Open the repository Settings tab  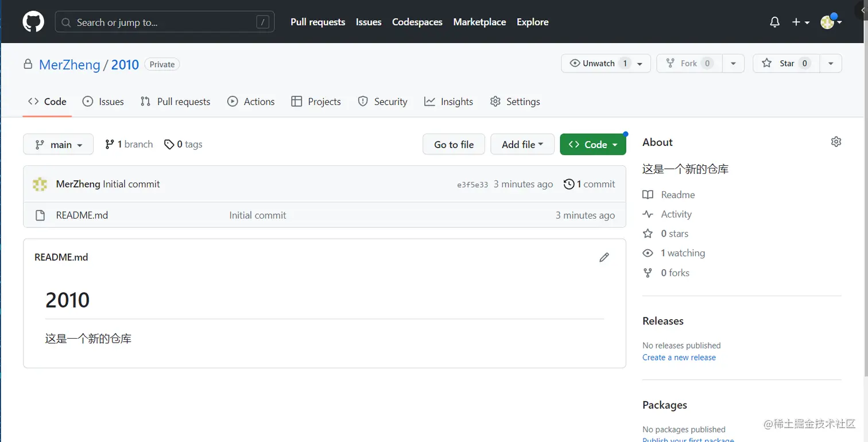[515, 102]
